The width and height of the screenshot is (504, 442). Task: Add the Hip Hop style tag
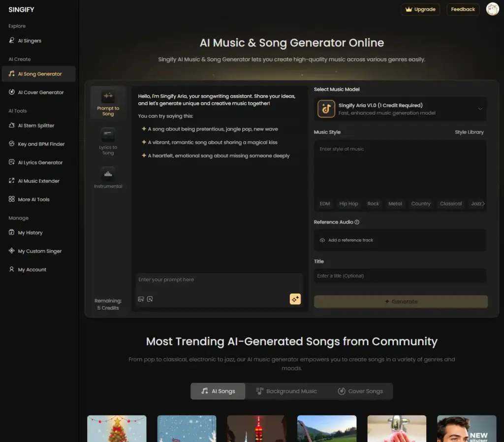tap(348, 203)
